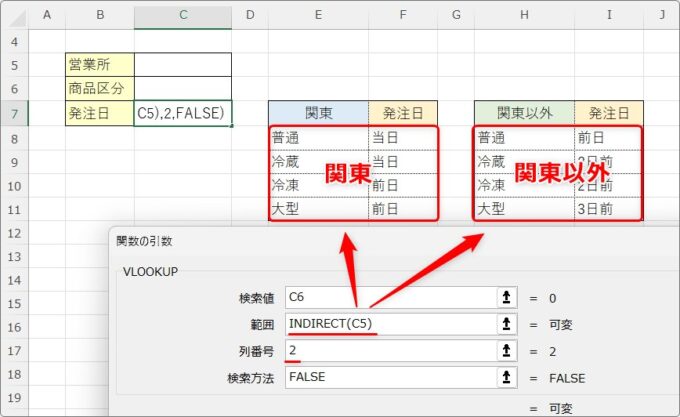The image size is (680, 417).
Task: Click the 列番号 input containing 2
Action: tap(390, 351)
